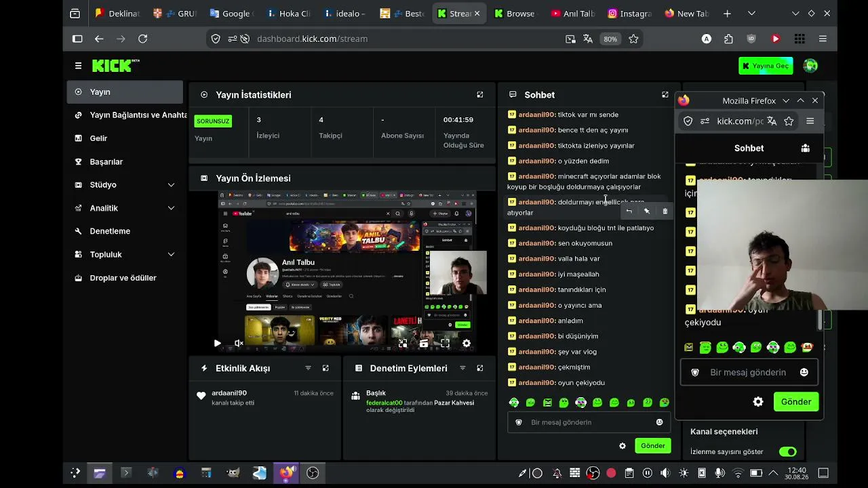Focus popup 'Bir mesaj gönderin' input
The image size is (868, 488).
click(x=749, y=372)
